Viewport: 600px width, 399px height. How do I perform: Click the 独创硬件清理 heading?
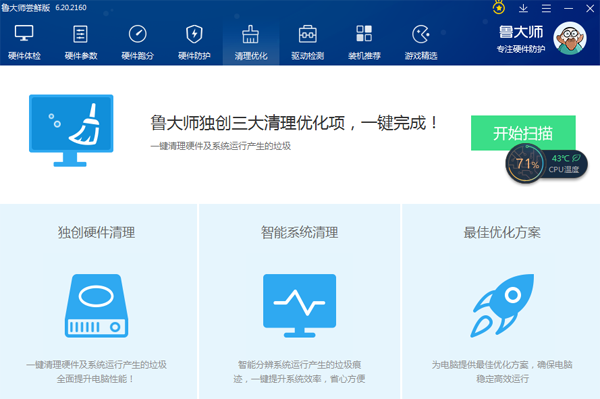click(x=96, y=233)
